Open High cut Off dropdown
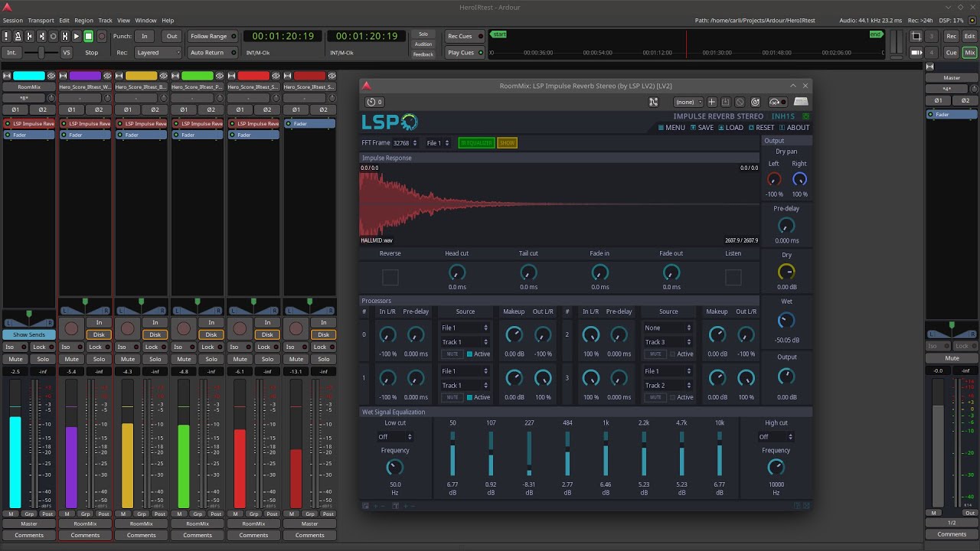 click(x=776, y=437)
